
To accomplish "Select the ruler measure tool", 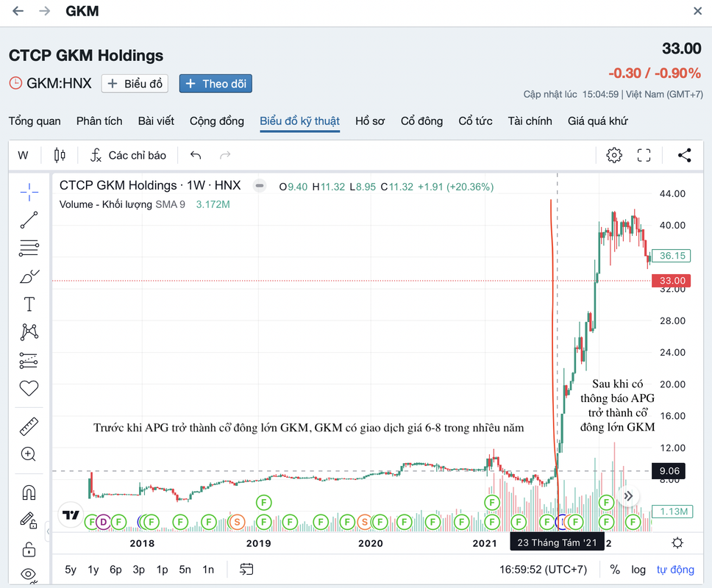I will point(29,426).
